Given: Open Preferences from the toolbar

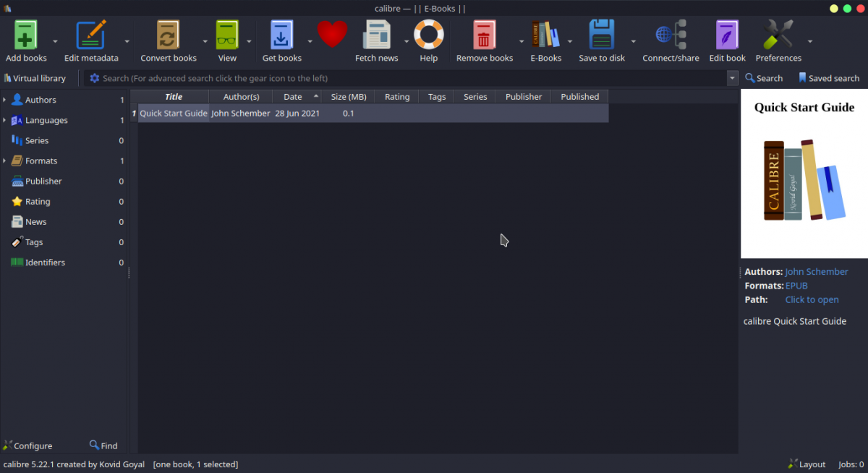Looking at the screenshot, I should pyautogui.click(x=778, y=35).
